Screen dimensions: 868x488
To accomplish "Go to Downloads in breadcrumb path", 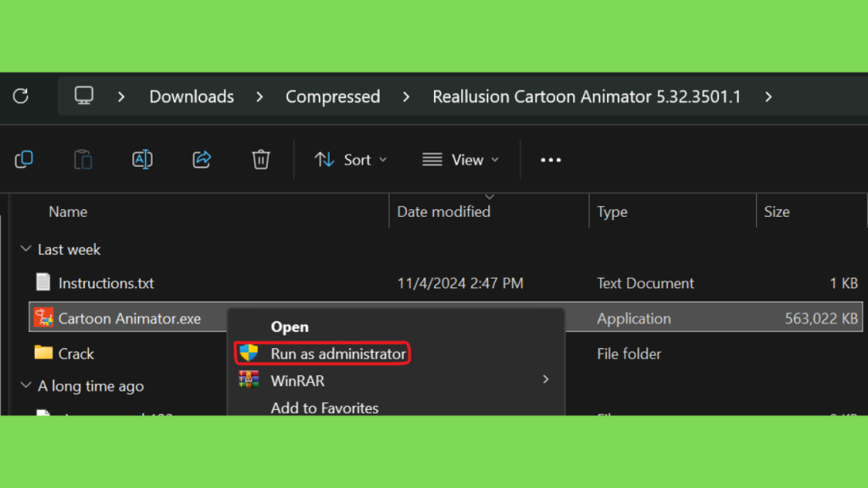I will (x=192, y=97).
